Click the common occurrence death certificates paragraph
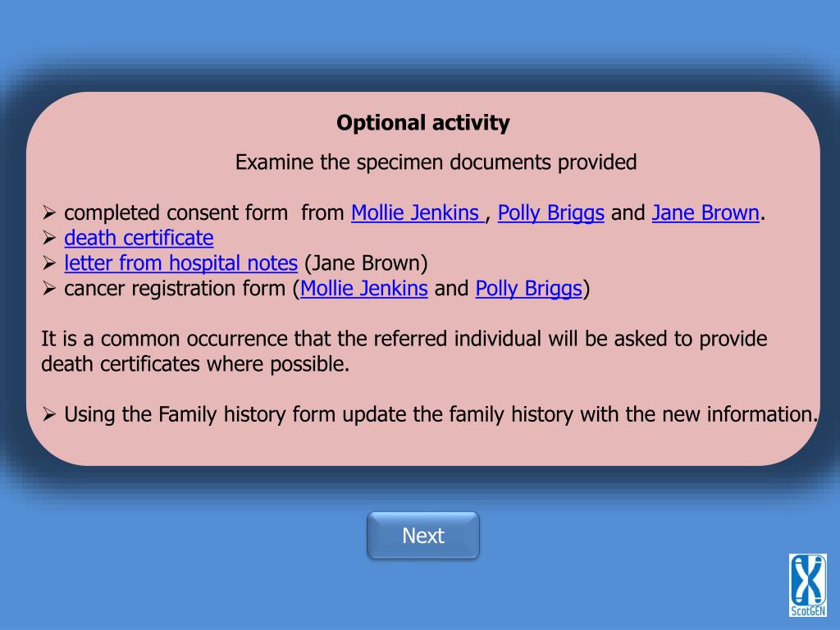This screenshot has height=630, width=840. tap(404, 351)
